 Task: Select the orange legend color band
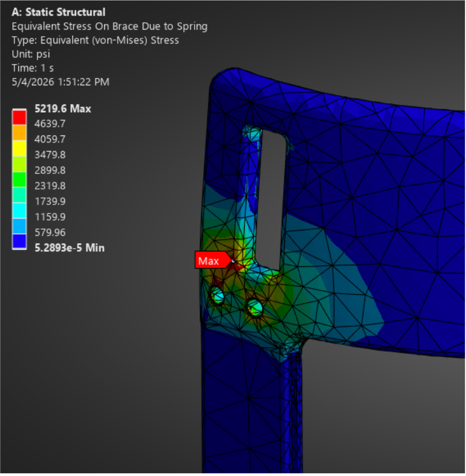coord(20,133)
